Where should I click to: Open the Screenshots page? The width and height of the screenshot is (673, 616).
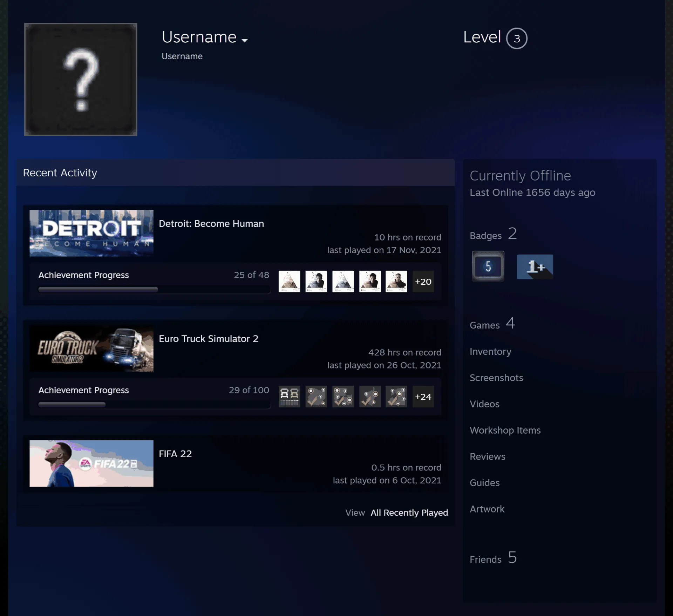pyautogui.click(x=496, y=378)
